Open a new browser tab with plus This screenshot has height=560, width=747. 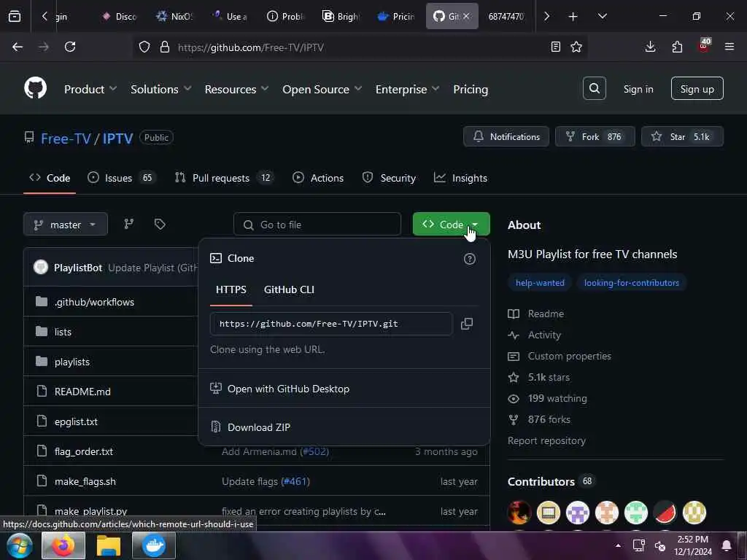click(x=573, y=17)
